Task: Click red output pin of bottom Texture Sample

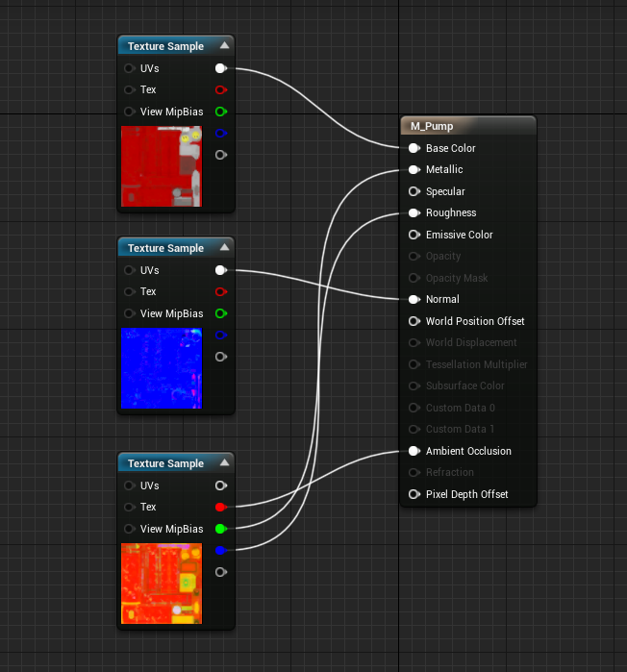Action: (221, 507)
